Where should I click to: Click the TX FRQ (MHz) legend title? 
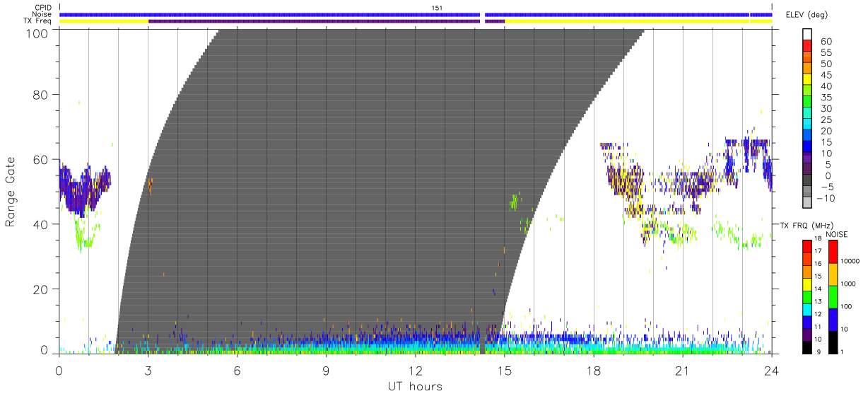(807, 224)
